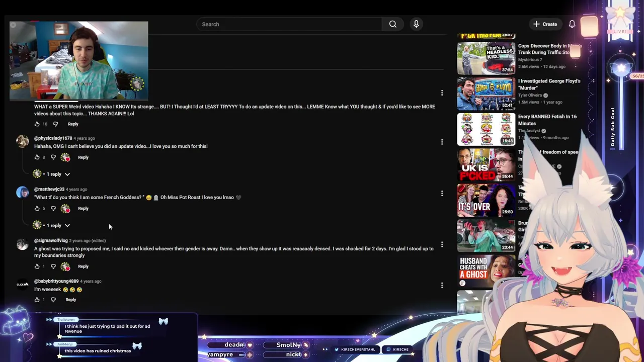Dislike babybrittyoung4889's comment
Image resolution: width=644 pixels, height=362 pixels.
(x=53, y=300)
